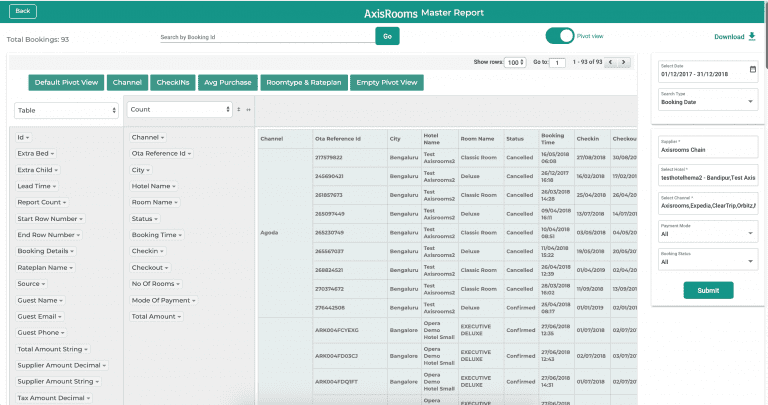Viewport: 768px width, 405px height.
Task: Switch to Default Pivot View
Action: click(66, 82)
